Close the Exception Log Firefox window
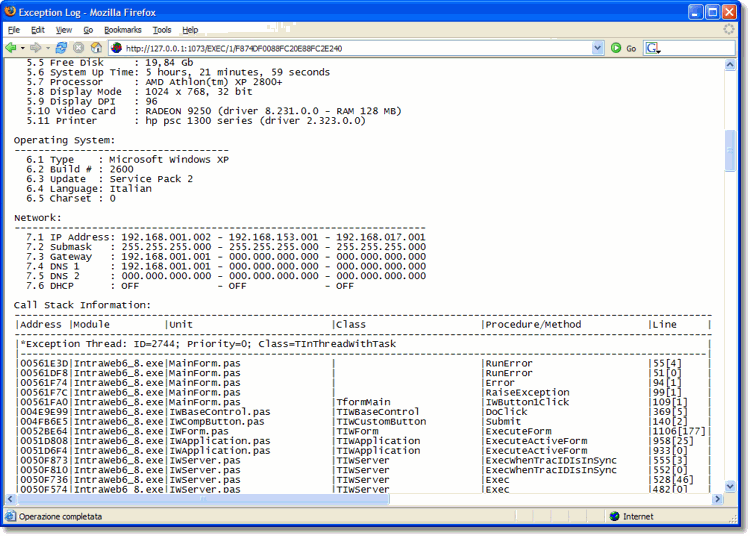750x536 pixels. (729, 11)
